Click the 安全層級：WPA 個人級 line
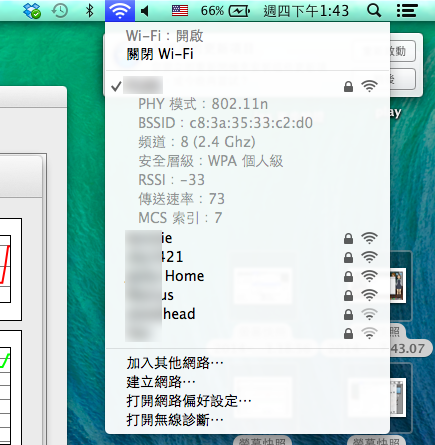Image resolution: width=435 pixels, height=445 pixels. point(211,161)
